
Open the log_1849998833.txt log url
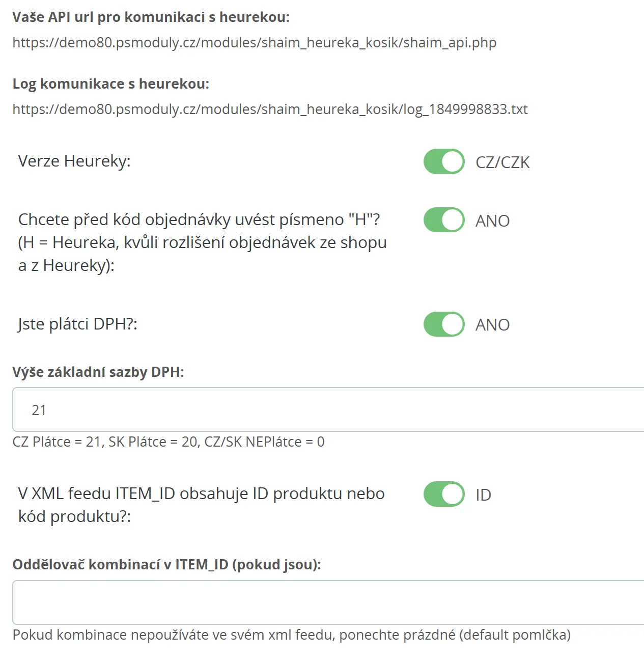pos(270,109)
